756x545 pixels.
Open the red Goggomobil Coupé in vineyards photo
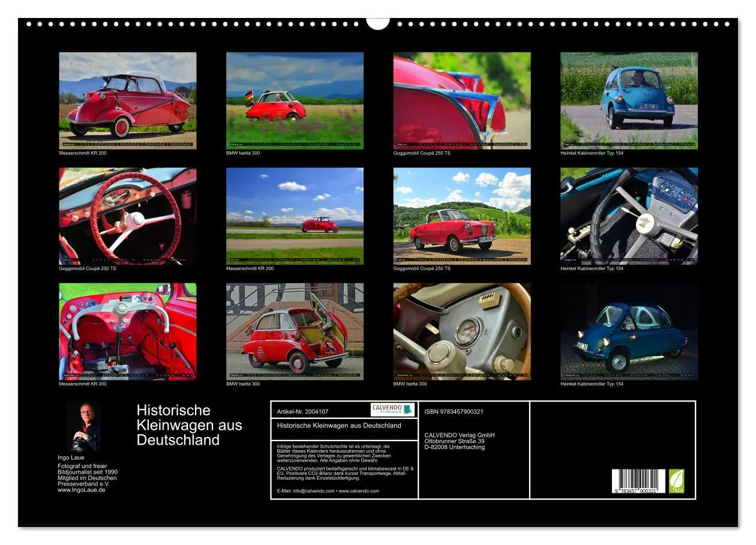pos(462,216)
